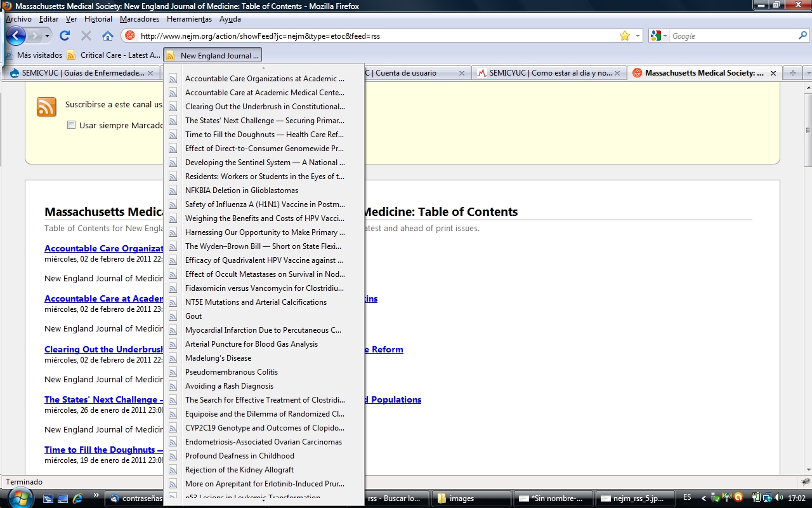
Task: Click in the Google search field
Action: (x=733, y=36)
